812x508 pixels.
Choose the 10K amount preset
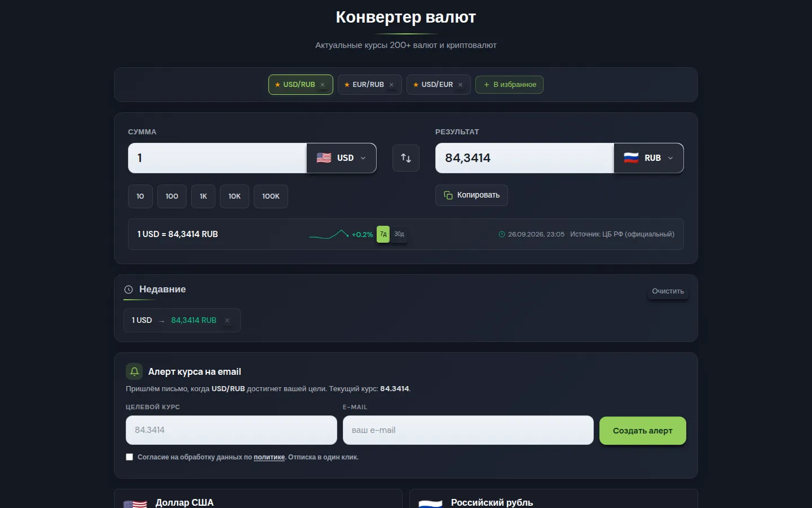coord(235,196)
